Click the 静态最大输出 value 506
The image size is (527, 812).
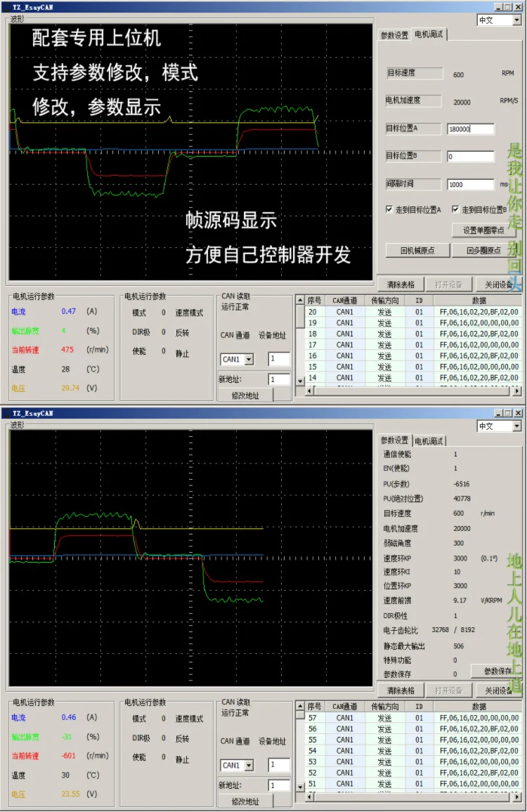pyautogui.click(x=459, y=646)
